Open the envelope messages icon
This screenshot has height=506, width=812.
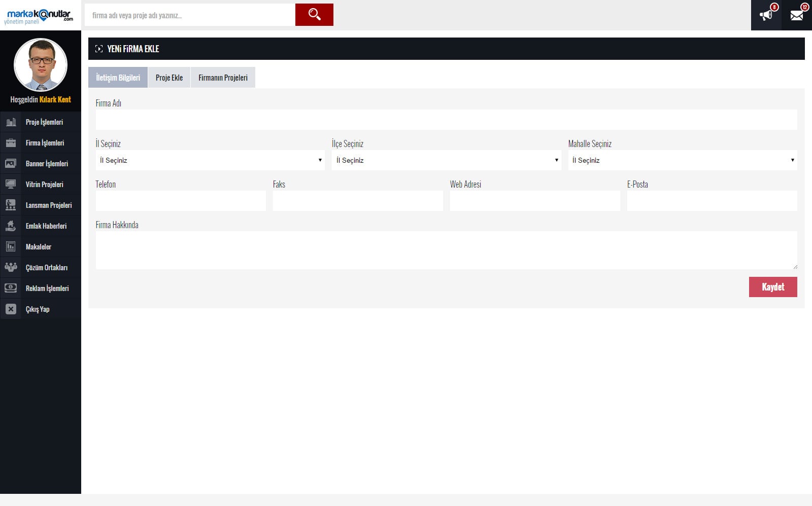coord(797,15)
